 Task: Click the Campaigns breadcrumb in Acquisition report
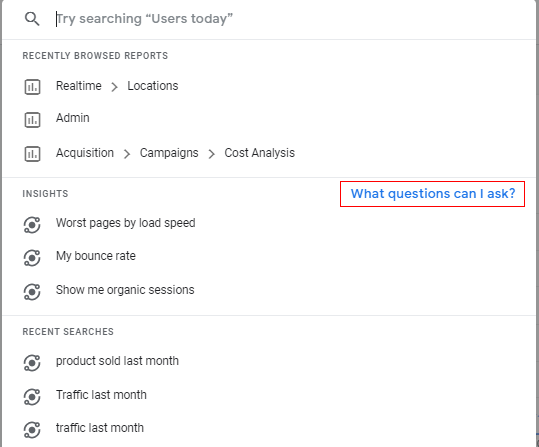(169, 153)
